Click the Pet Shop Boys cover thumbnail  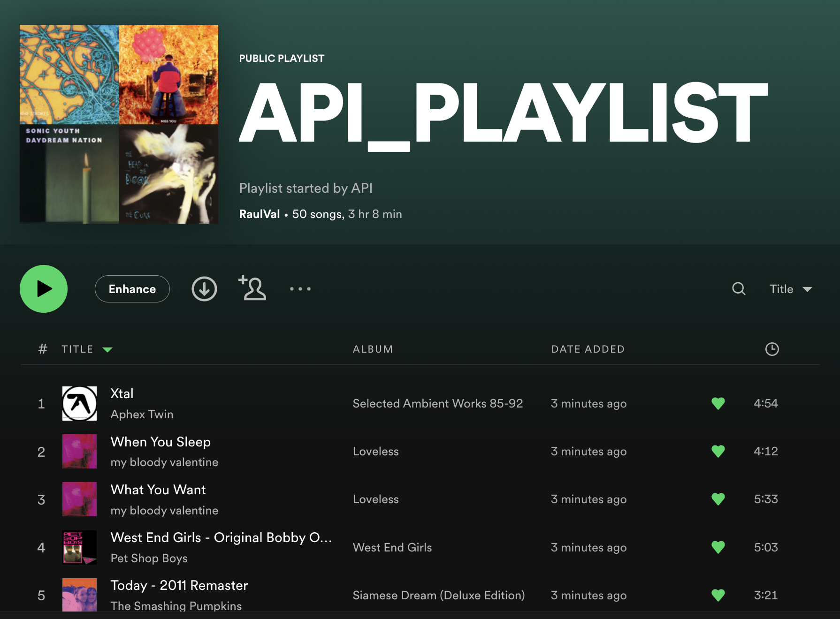click(79, 547)
